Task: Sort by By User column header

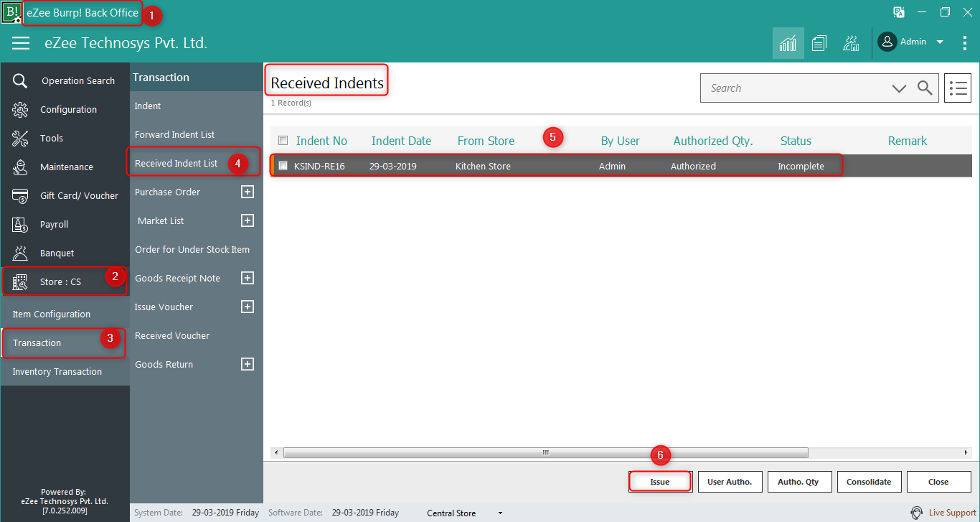Action: point(620,141)
